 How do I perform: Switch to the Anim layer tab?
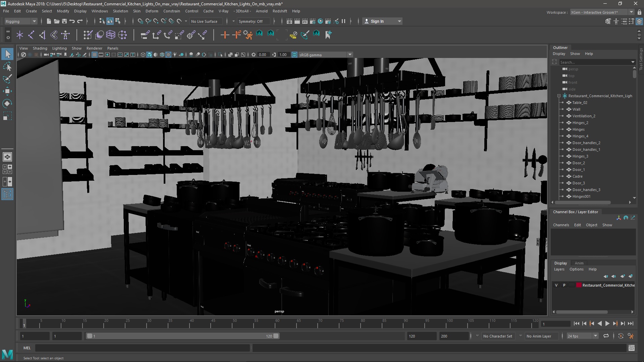pos(579,263)
